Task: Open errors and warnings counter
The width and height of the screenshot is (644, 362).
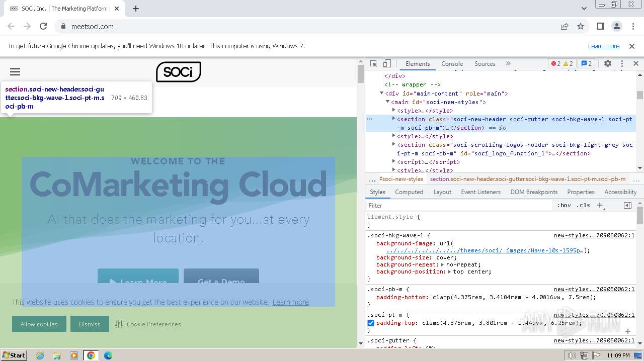Action: coord(562,63)
